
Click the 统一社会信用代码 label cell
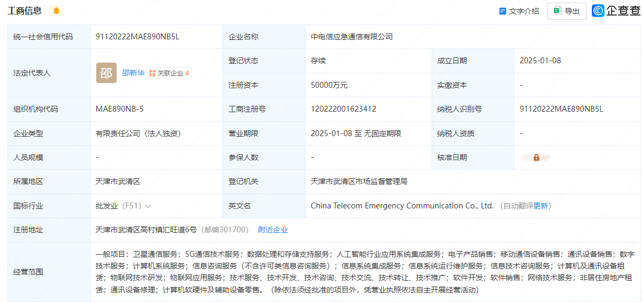click(x=49, y=37)
